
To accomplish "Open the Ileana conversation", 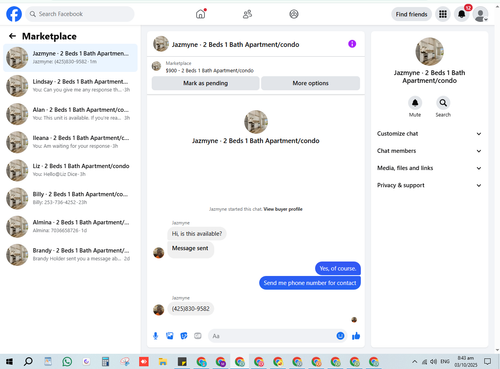I will (70, 142).
